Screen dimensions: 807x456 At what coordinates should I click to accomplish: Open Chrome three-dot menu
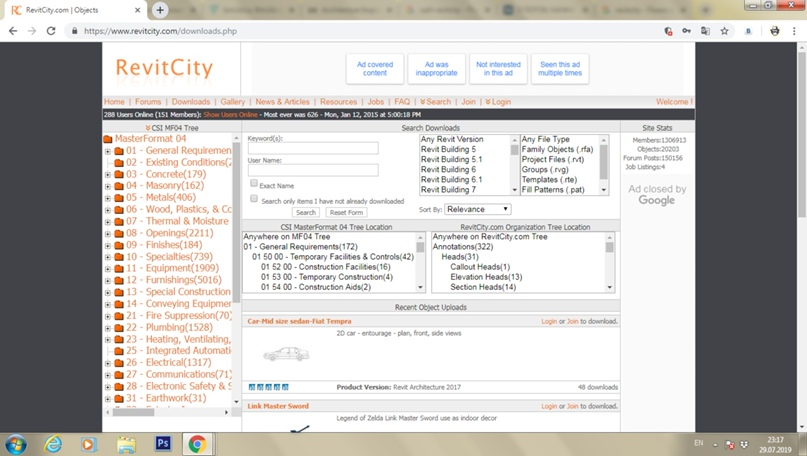tap(795, 31)
